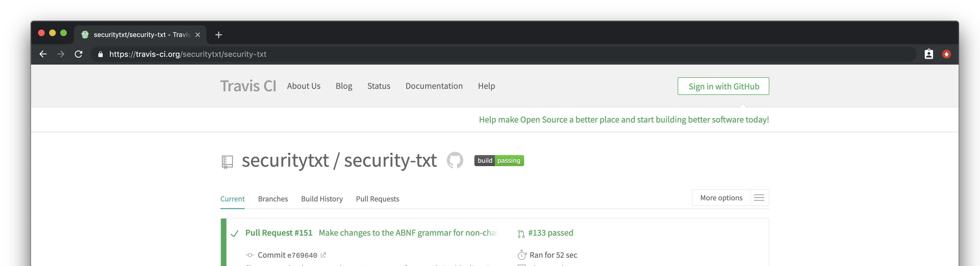The image size is (980, 266).
Task: Click the Make changes to ABNF grammar title
Action: [x=408, y=233]
